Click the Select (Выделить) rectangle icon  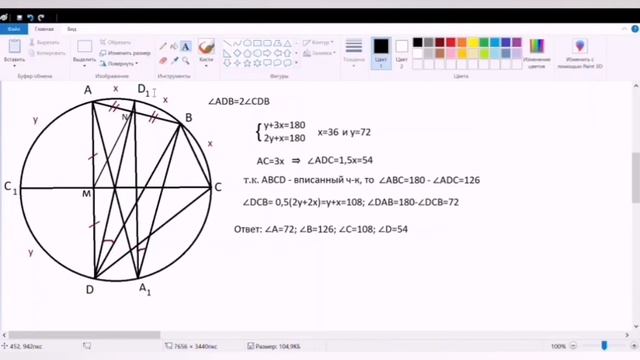tap(84, 46)
